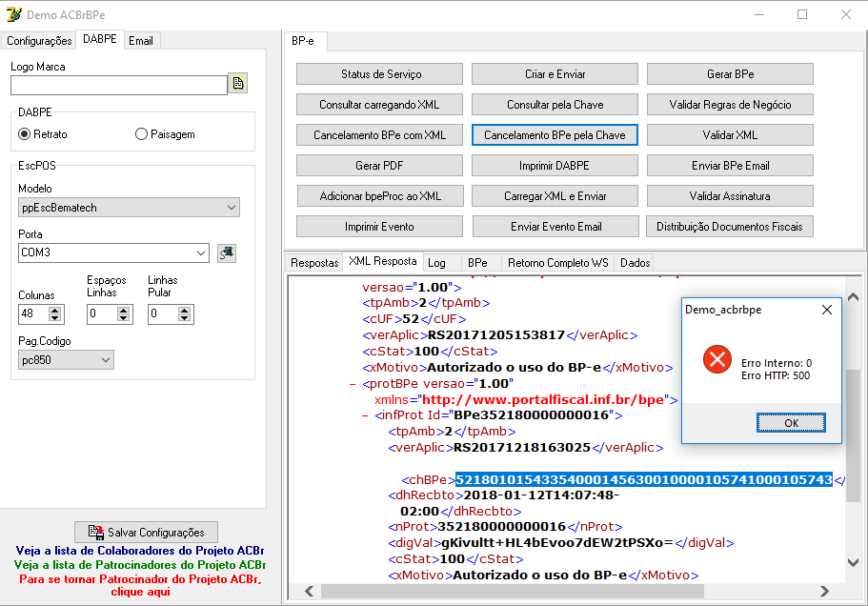Open the BPe response tab

pyautogui.click(x=477, y=263)
